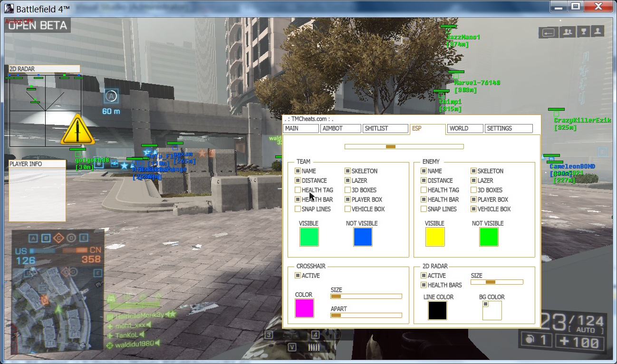
Task: Click the yellow knife warning triangle icon
Action: pos(77,129)
